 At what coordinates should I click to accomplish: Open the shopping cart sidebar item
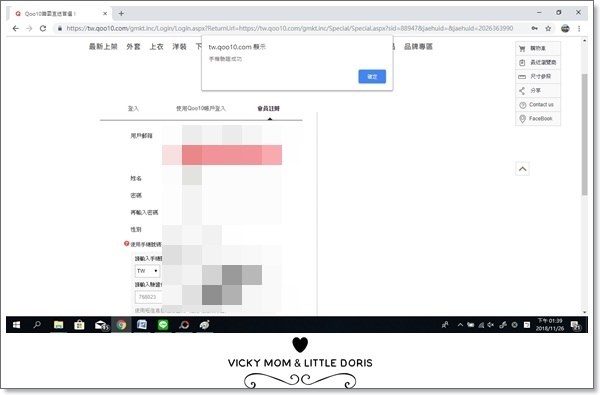pos(538,48)
